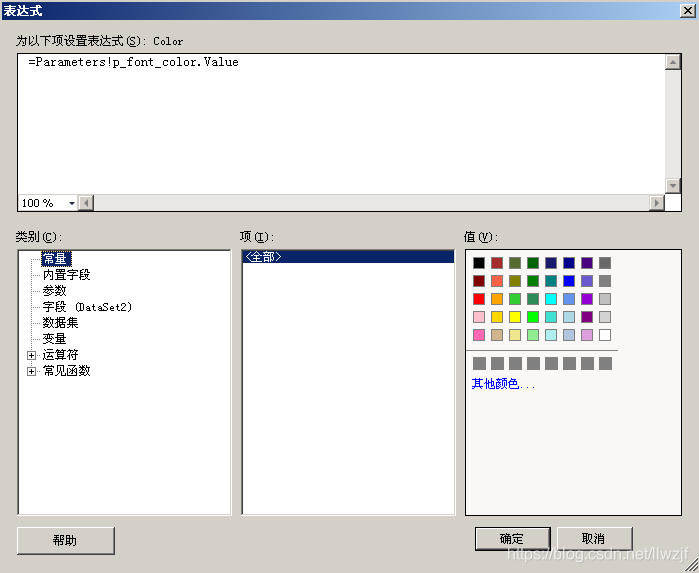Click the 确定 OK button
The width and height of the screenshot is (699, 573).
coord(512,539)
